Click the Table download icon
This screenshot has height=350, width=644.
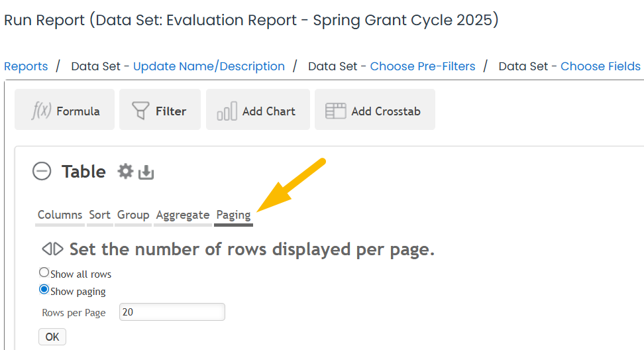pos(146,172)
